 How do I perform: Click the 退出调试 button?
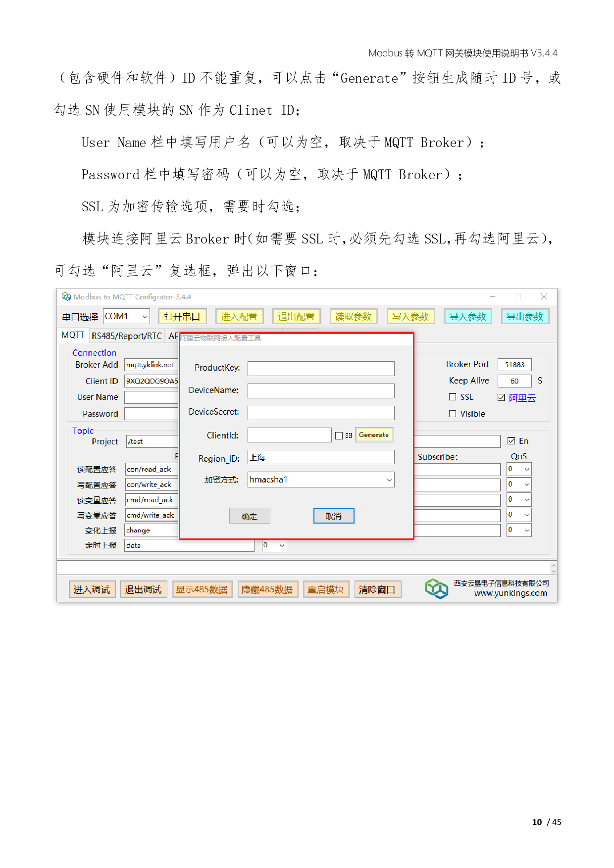(x=144, y=589)
